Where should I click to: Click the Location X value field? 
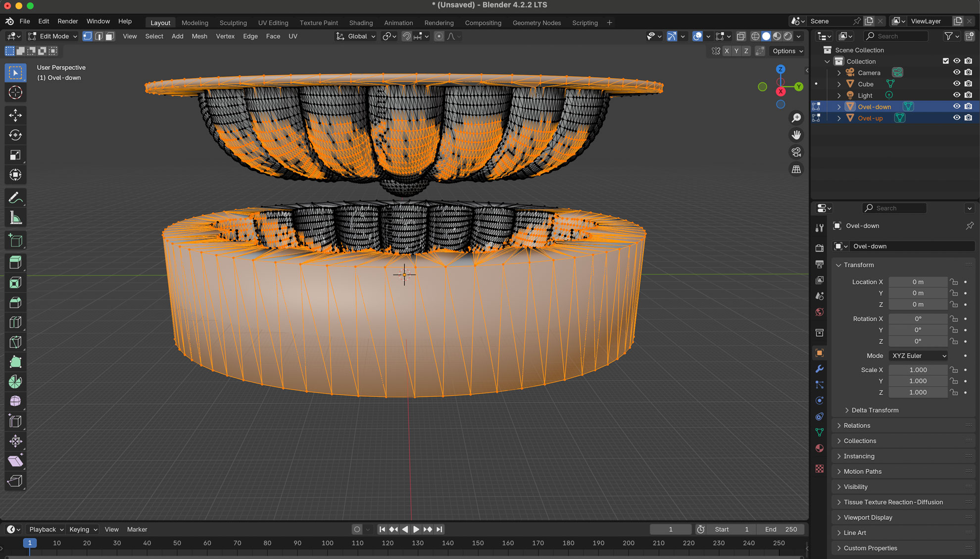(918, 282)
